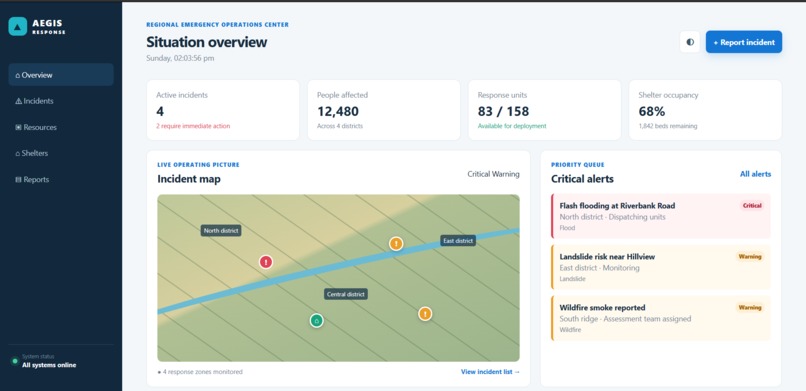
Task: Open the Wildfire smoke reported alert
Action: click(x=661, y=318)
